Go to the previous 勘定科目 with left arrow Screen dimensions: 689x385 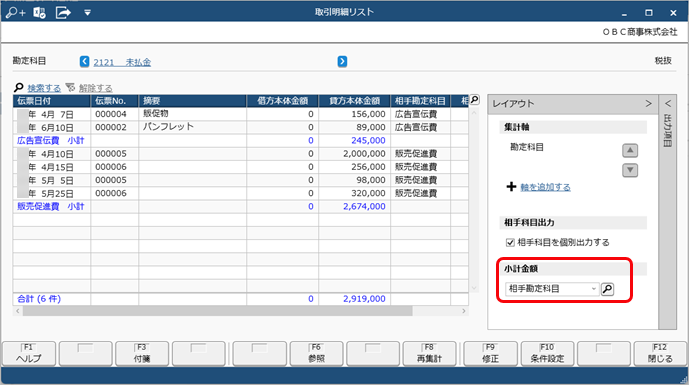point(84,62)
